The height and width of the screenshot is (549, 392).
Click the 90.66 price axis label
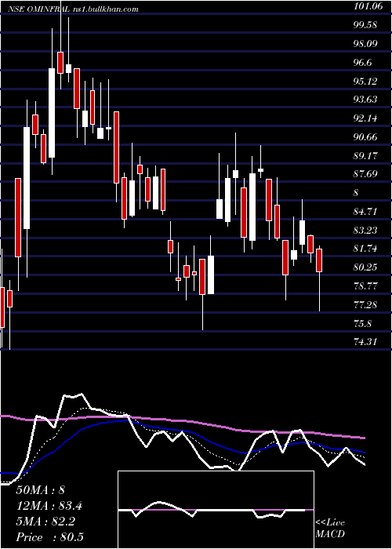tap(365, 136)
